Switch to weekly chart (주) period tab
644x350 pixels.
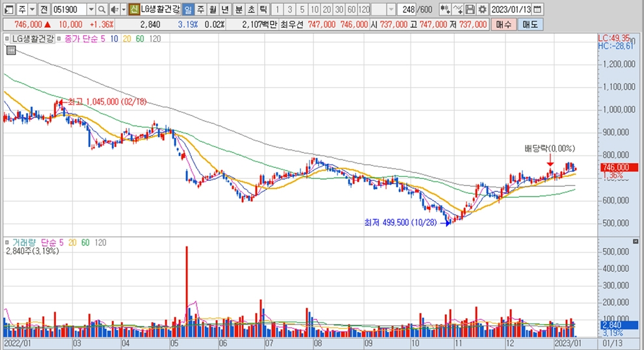click(x=200, y=9)
